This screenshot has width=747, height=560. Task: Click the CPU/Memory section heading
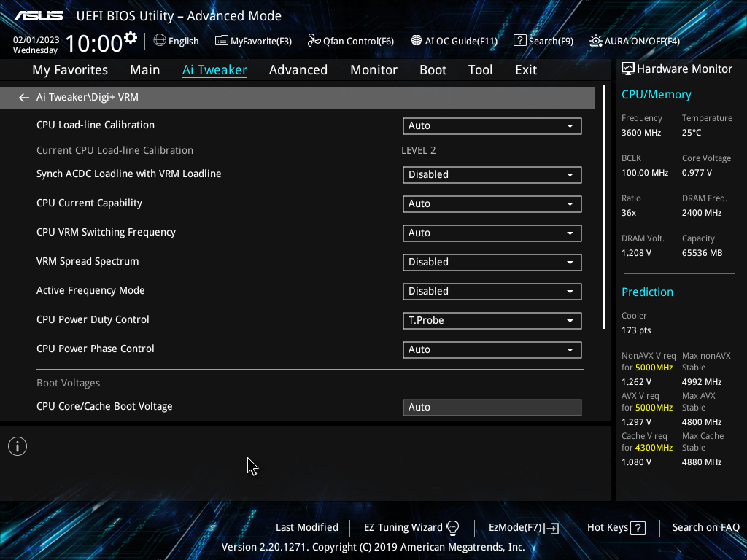656,95
